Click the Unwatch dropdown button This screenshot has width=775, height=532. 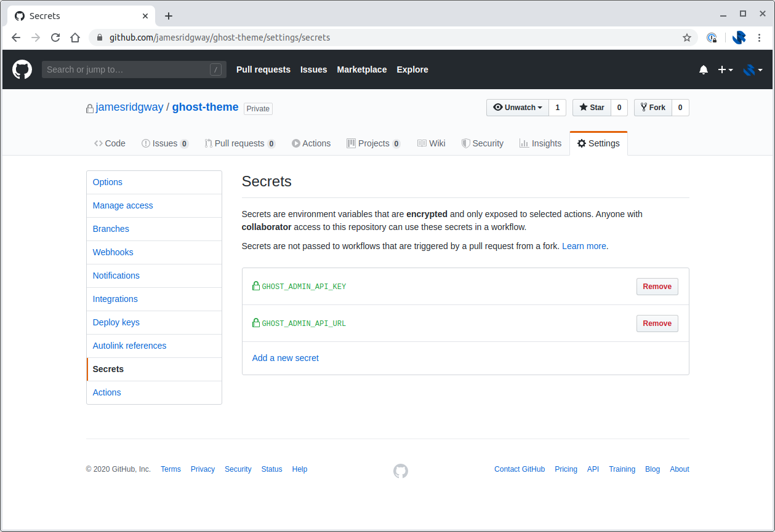(x=517, y=108)
